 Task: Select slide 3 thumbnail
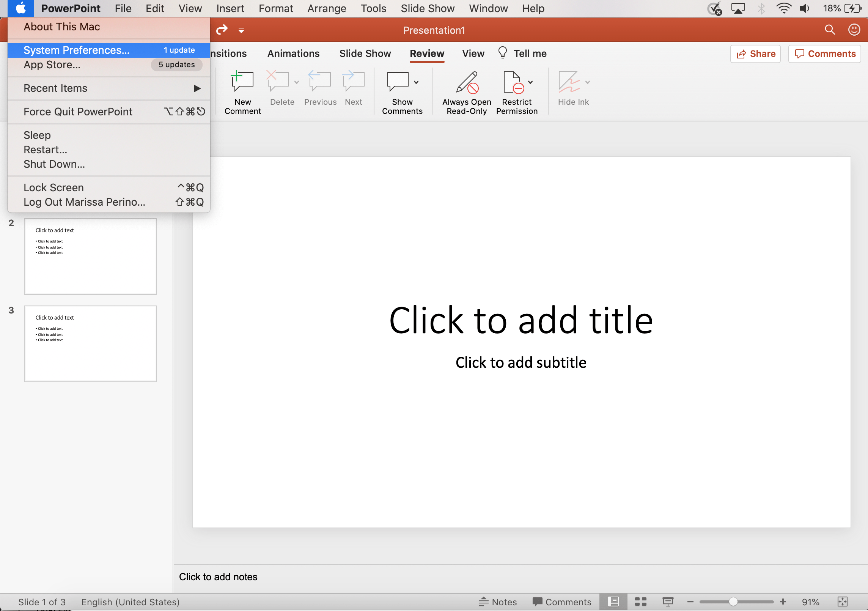(x=90, y=344)
